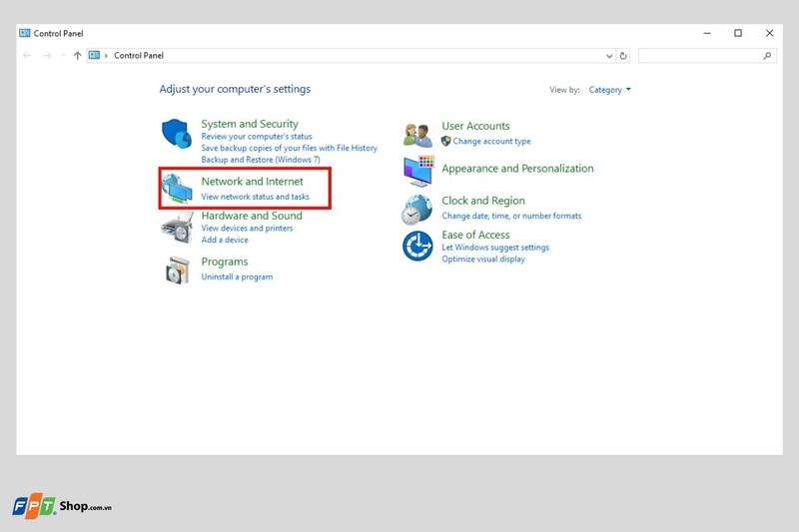Expand the address bar breadcrumb chevron

point(106,56)
